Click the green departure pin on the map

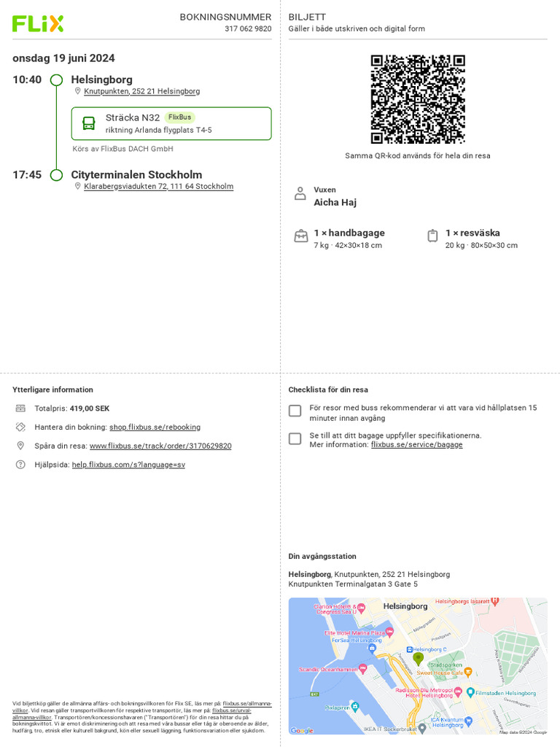[x=418, y=659]
